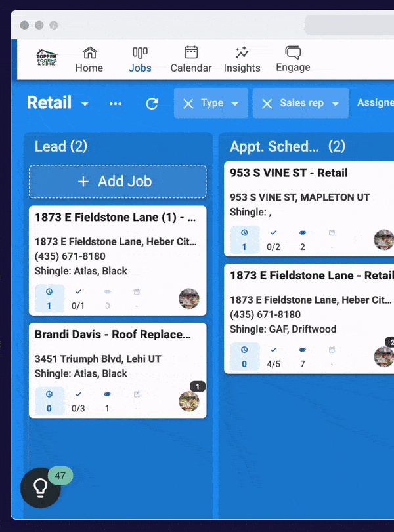Clear the Type filter with X
This screenshot has height=532, width=394.
click(188, 104)
